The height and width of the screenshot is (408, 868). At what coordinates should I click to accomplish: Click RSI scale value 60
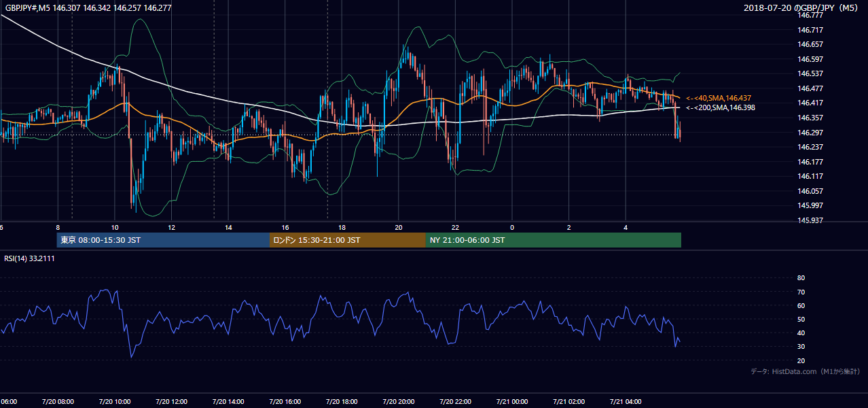[x=801, y=305]
